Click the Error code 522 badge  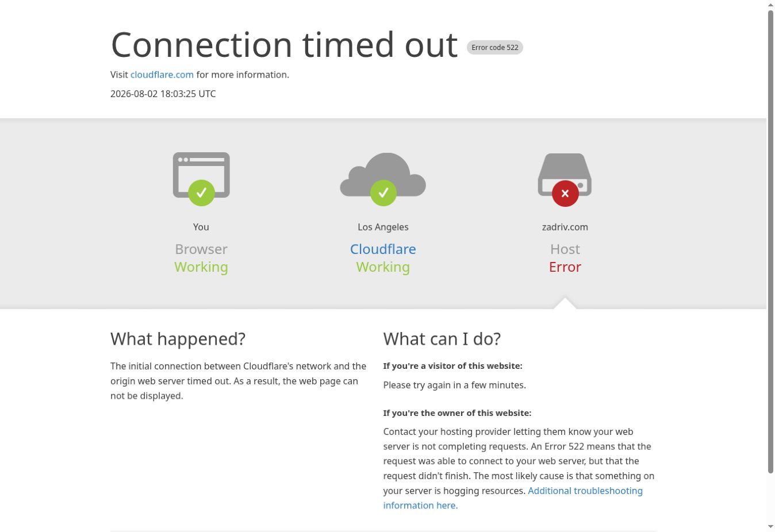point(495,48)
